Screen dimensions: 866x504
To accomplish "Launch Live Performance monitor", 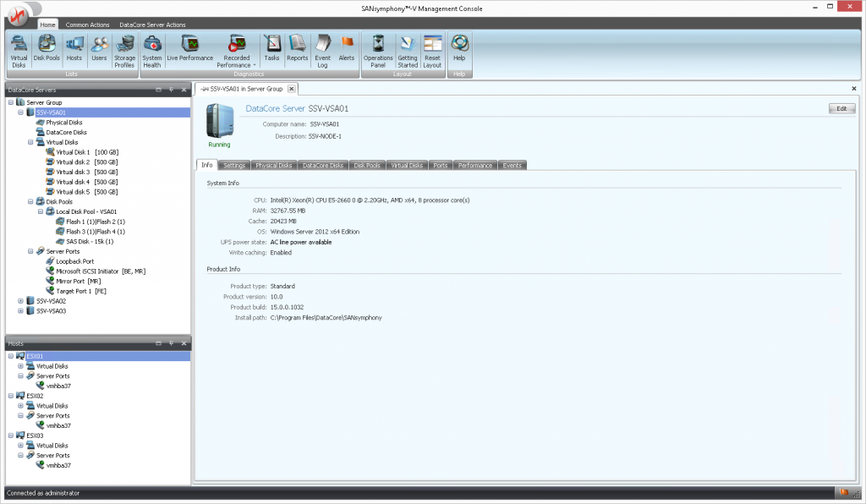I will pyautogui.click(x=190, y=50).
